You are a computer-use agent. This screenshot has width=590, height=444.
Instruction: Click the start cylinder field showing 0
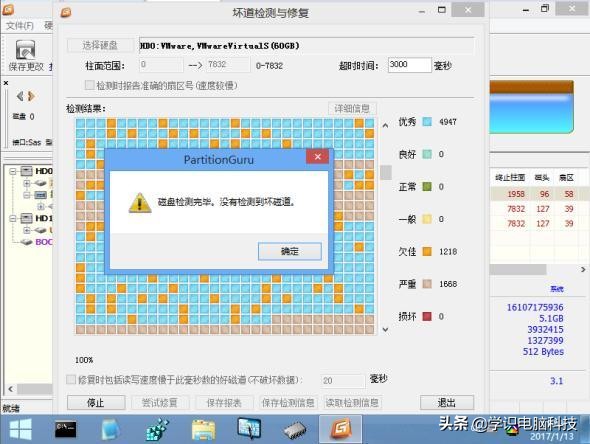point(161,65)
